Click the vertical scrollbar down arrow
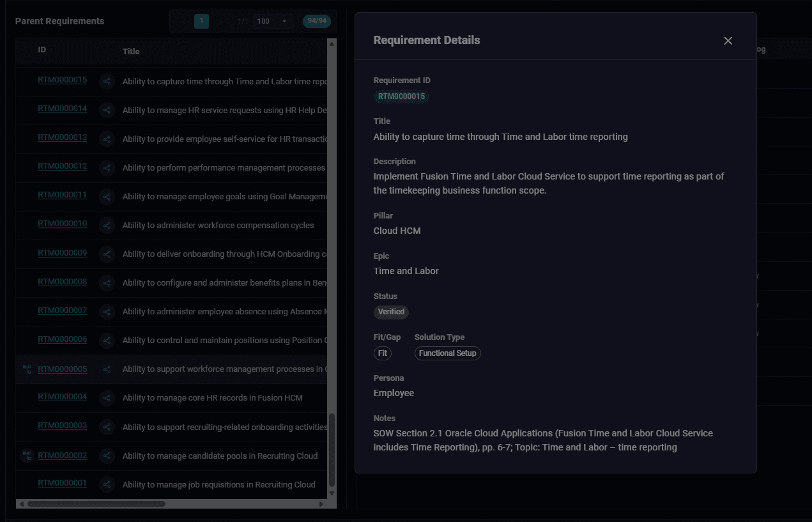812x522 pixels. 332,493
